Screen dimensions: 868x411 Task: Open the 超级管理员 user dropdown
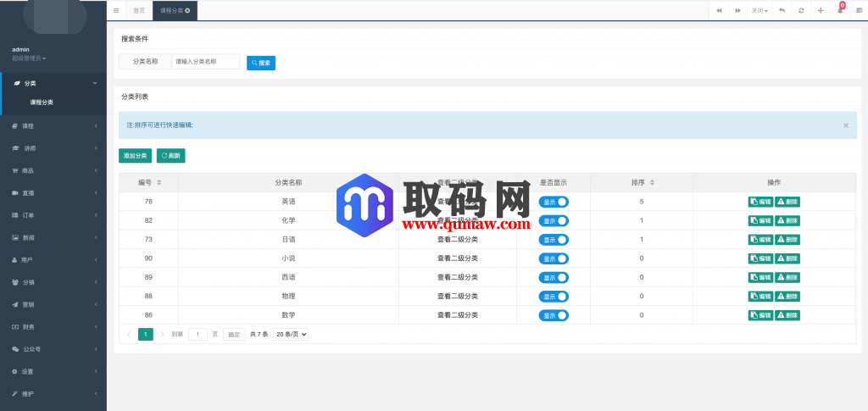(x=29, y=58)
